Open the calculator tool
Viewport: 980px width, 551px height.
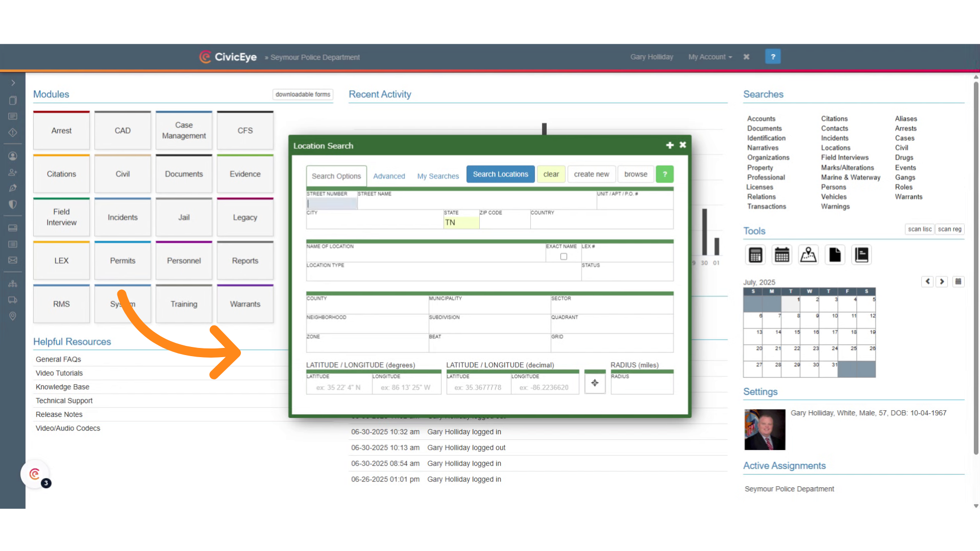[755, 255]
